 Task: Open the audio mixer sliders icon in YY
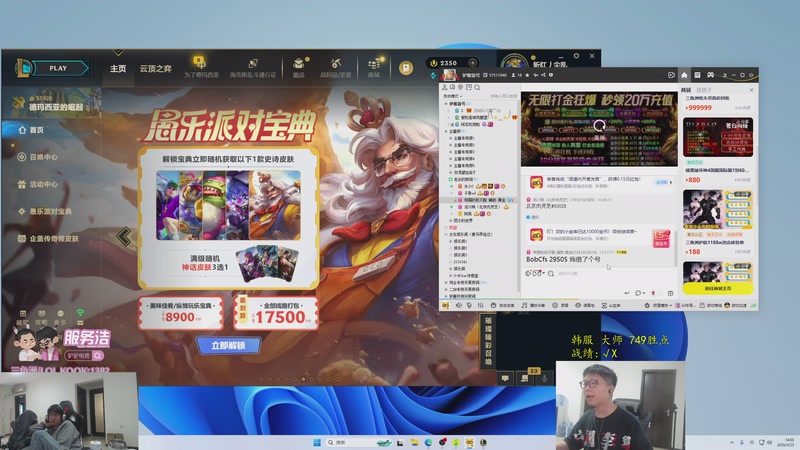480,305
